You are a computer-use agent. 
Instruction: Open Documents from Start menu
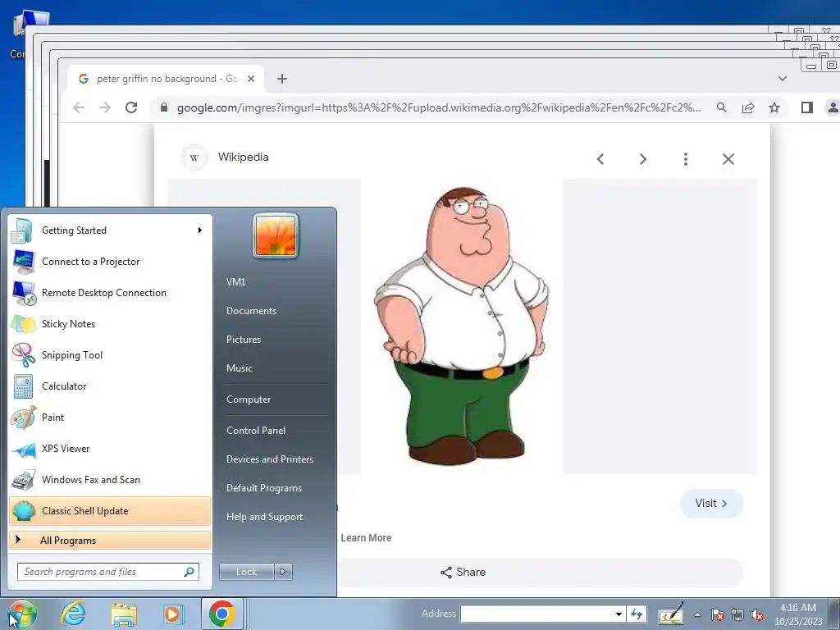251,311
